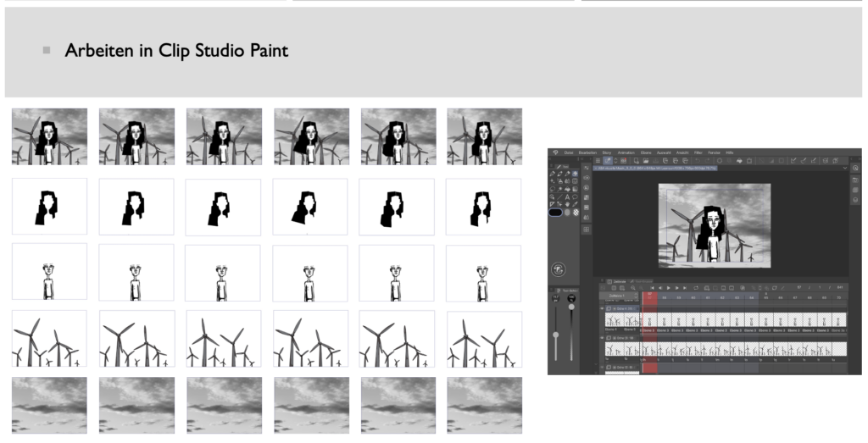Open the Animation menu
Screen dimensions: 868x443
(626, 152)
